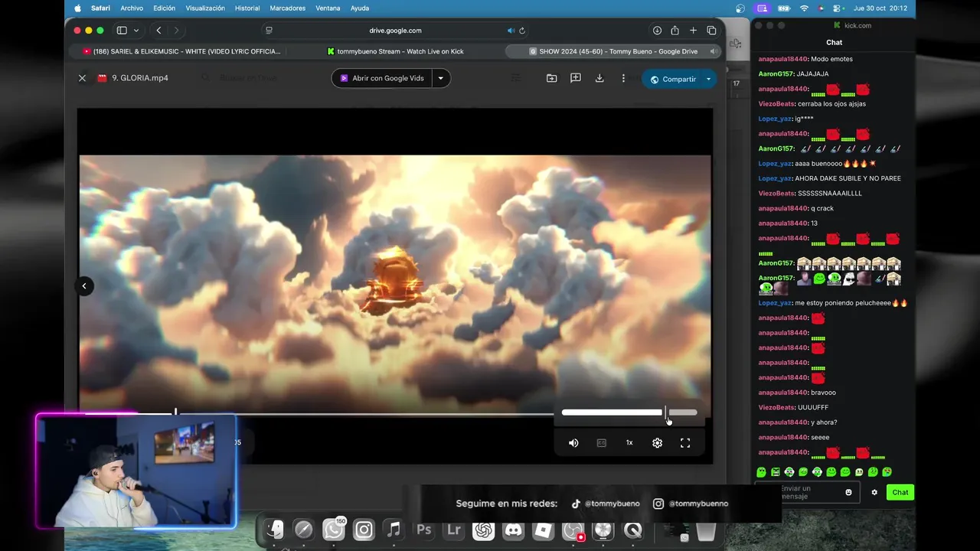Seek the video progress bar

[318, 414]
